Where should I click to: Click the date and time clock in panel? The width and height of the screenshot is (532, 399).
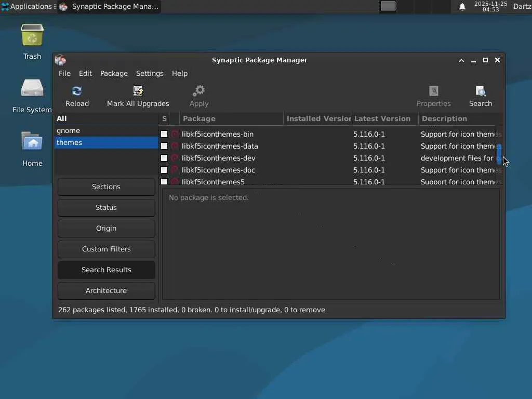pos(490,6)
